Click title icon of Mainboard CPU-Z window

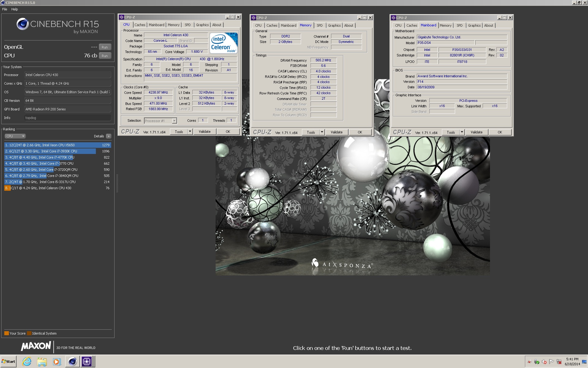[394, 18]
